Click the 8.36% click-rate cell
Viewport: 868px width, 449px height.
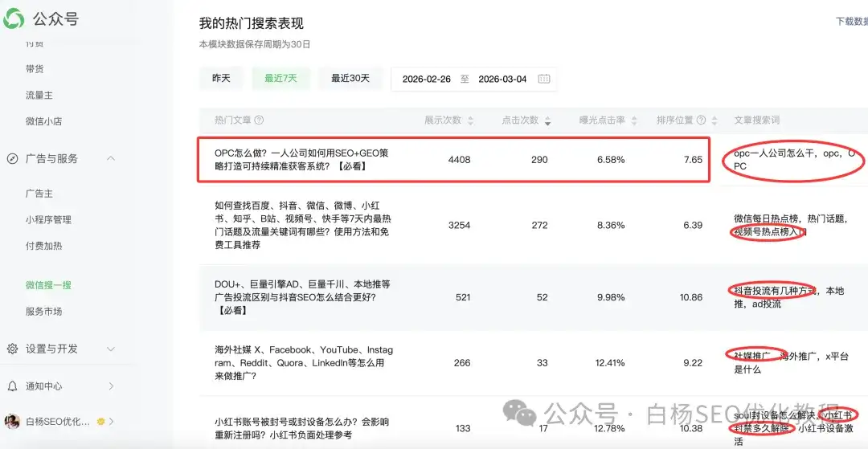pos(611,225)
